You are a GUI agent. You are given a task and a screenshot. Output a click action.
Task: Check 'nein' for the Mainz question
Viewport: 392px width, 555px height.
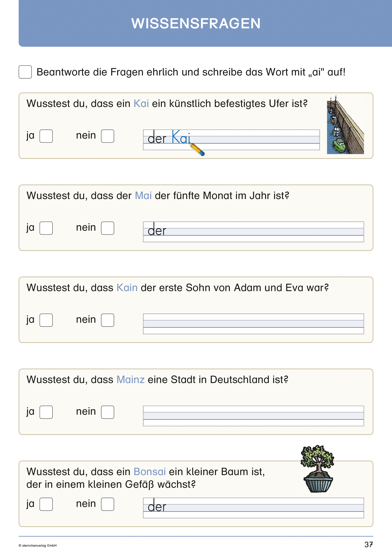tap(107, 412)
